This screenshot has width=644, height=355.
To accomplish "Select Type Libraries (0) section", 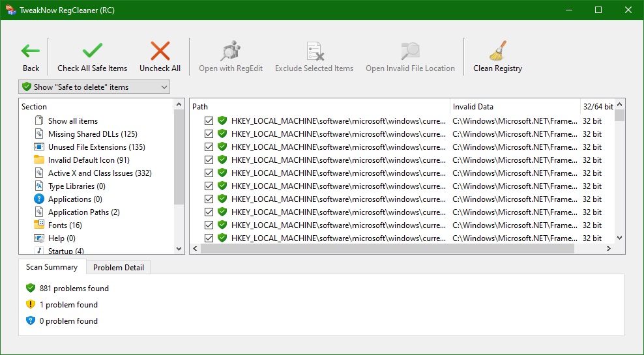I will pyautogui.click(x=76, y=186).
